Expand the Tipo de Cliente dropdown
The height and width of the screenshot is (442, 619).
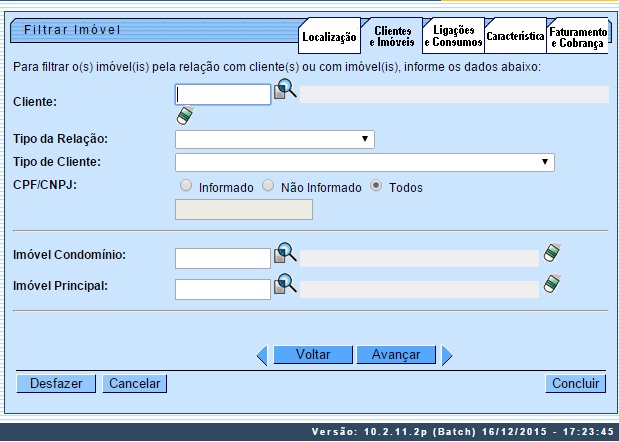365,162
